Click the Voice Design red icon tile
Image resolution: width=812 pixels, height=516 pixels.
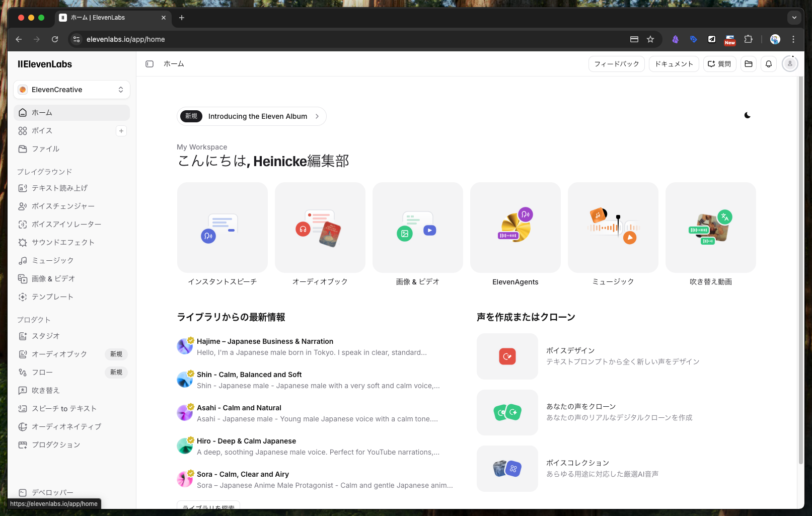(x=507, y=356)
